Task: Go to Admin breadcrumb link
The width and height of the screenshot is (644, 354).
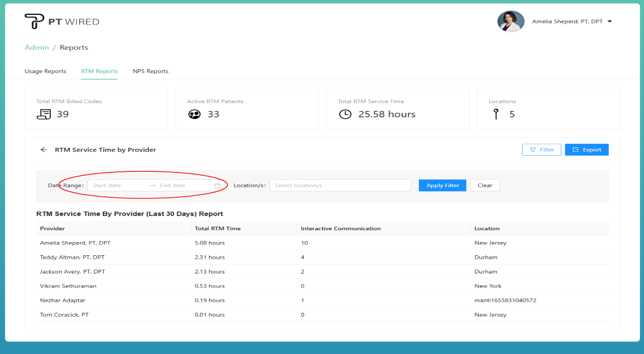Action: click(x=37, y=48)
